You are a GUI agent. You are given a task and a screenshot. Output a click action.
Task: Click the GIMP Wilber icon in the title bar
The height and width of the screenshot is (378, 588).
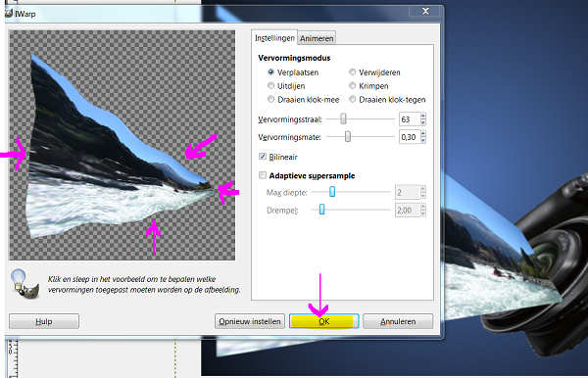click(x=8, y=14)
